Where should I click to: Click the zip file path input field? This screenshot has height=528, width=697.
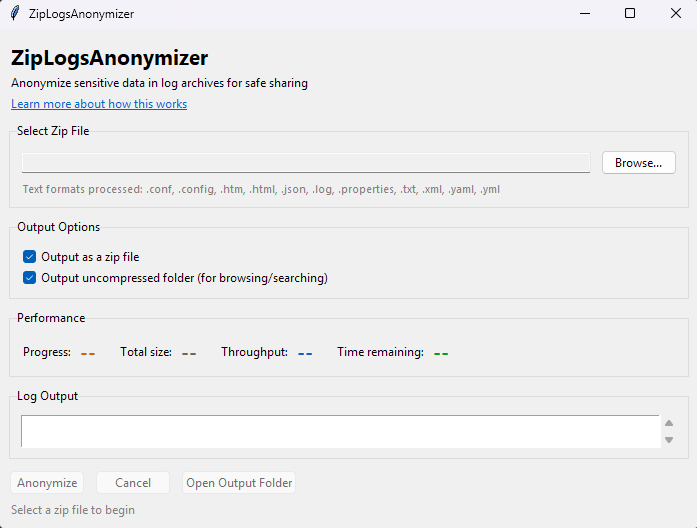tap(306, 163)
